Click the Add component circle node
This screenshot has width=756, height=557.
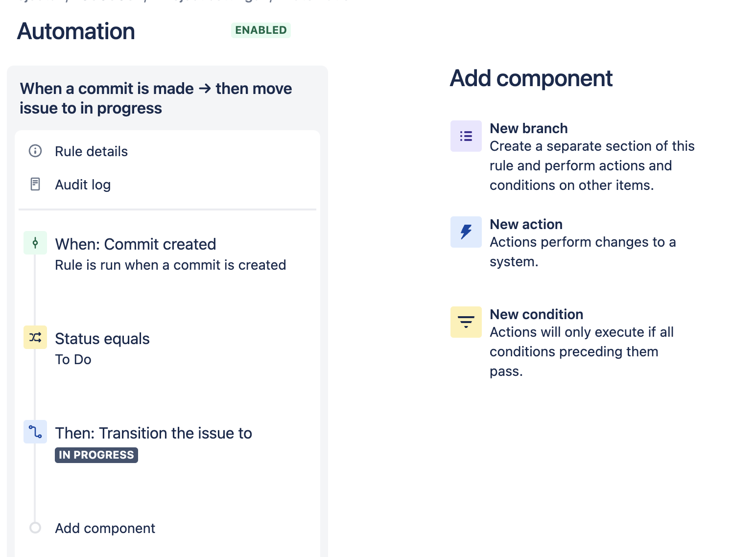pyautogui.click(x=35, y=528)
